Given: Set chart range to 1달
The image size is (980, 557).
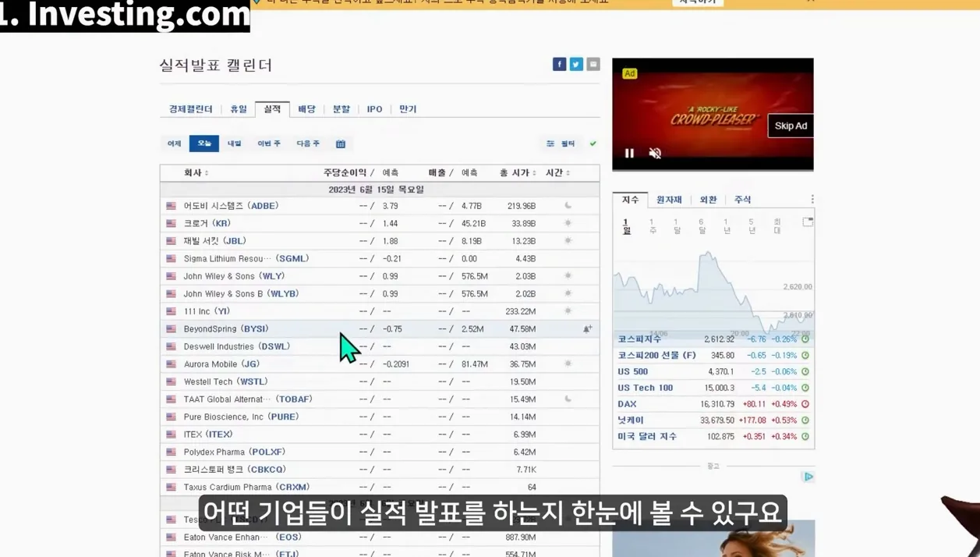Looking at the screenshot, I should 677,226.
